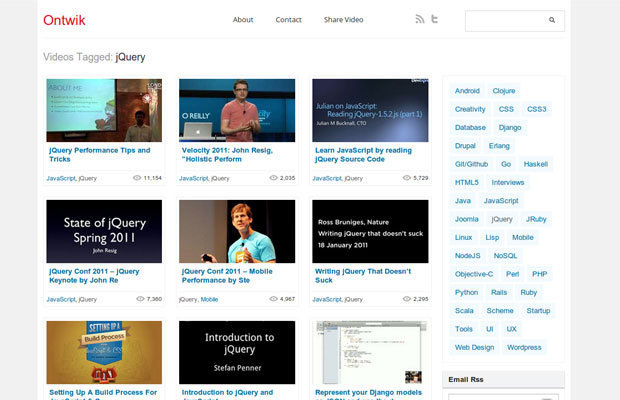The height and width of the screenshot is (400, 620).
Task: Select the JavaScript tag in sidebar
Action: (501, 201)
